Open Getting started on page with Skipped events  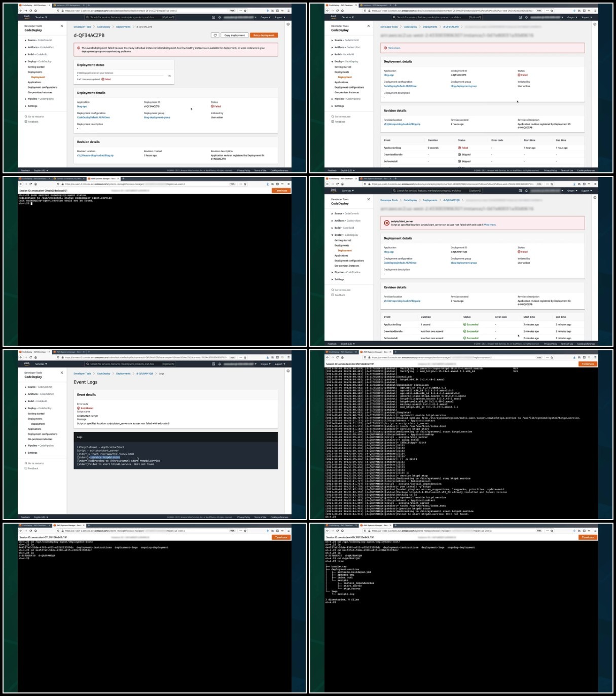(x=343, y=67)
